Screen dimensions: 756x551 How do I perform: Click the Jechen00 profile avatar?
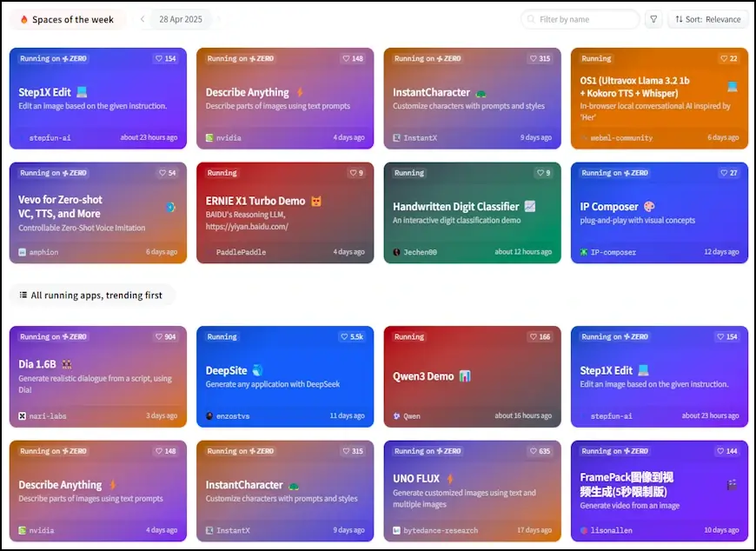coord(396,252)
